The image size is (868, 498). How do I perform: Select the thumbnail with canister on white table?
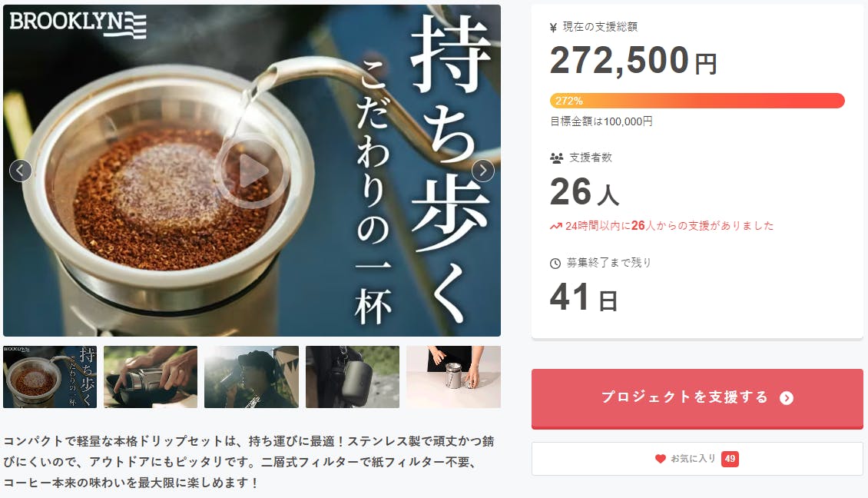click(x=453, y=377)
